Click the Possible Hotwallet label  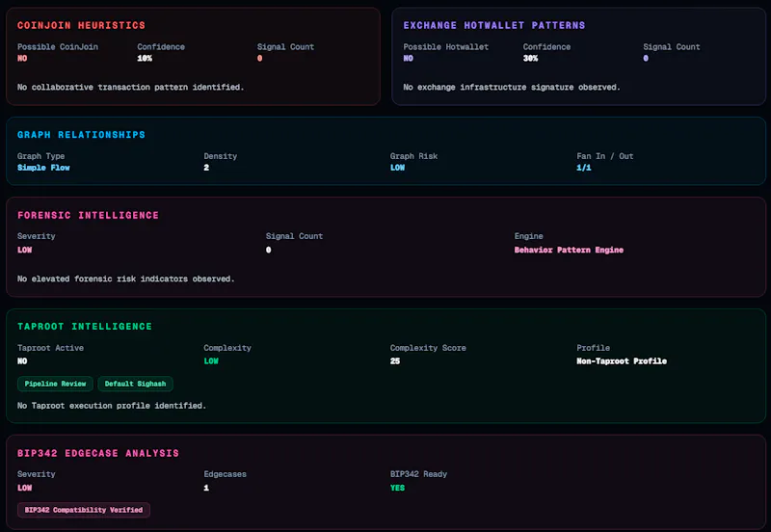pos(446,46)
